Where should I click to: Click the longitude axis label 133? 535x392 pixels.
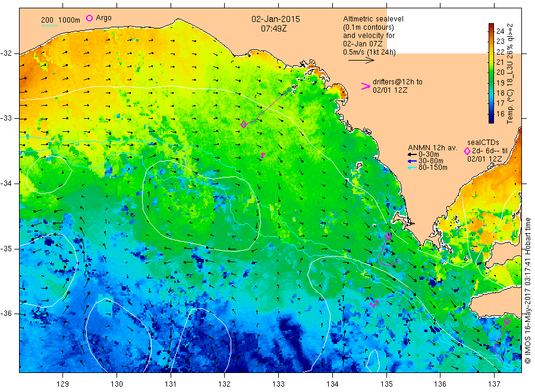click(278, 384)
